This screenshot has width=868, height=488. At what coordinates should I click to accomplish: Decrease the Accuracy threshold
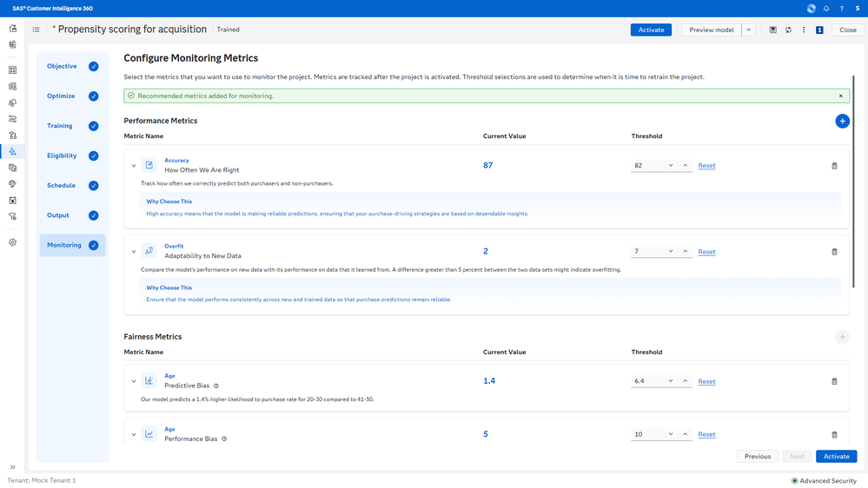click(671, 166)
